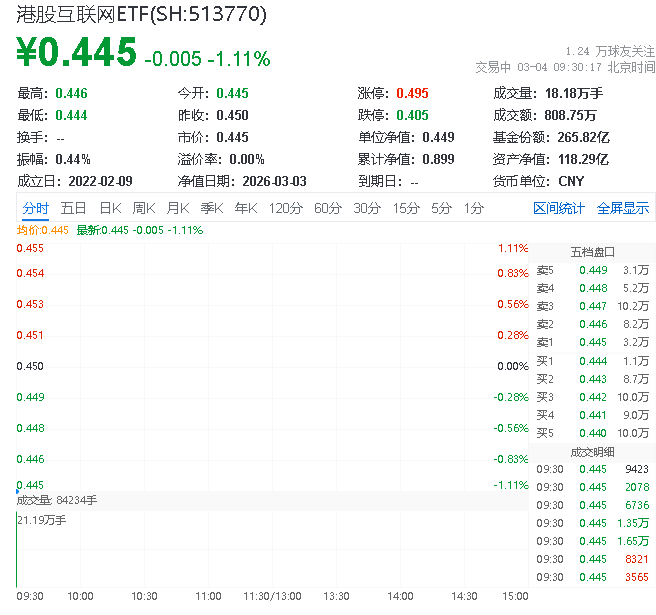Show the 季K chart view

pyautogui.click(x=211, y=208)
